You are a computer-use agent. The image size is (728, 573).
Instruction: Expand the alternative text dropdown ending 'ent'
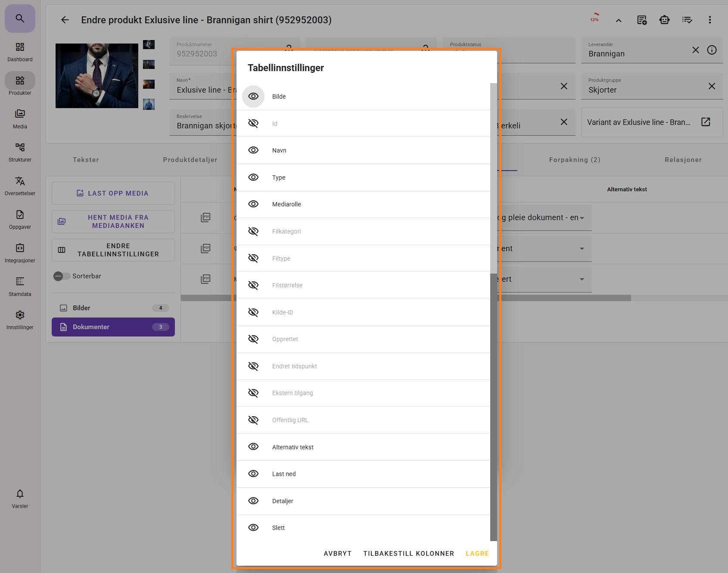point(582,249)
